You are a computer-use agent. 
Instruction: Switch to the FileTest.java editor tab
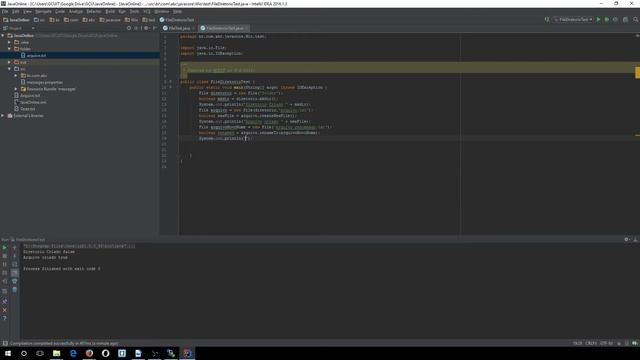tap(179, 28)
